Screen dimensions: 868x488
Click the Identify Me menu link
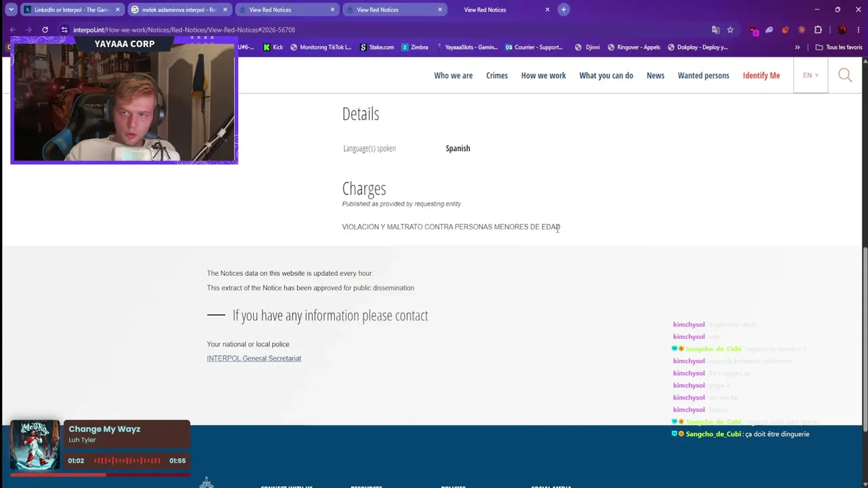point(761,75)
